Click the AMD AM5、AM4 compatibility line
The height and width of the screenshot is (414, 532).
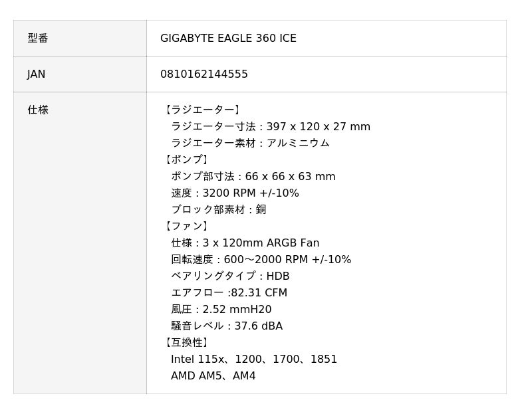point(213,376)
